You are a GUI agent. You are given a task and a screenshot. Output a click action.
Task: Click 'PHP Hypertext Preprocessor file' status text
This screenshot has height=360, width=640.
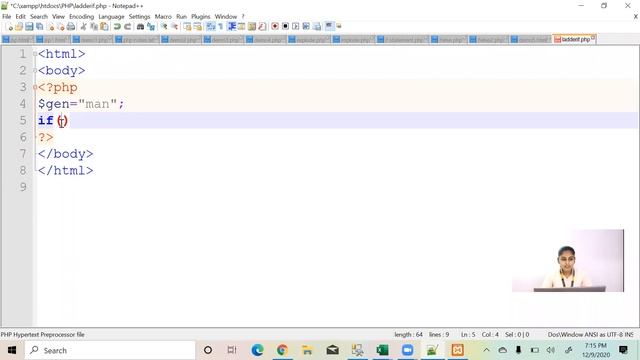pos(42,334)
